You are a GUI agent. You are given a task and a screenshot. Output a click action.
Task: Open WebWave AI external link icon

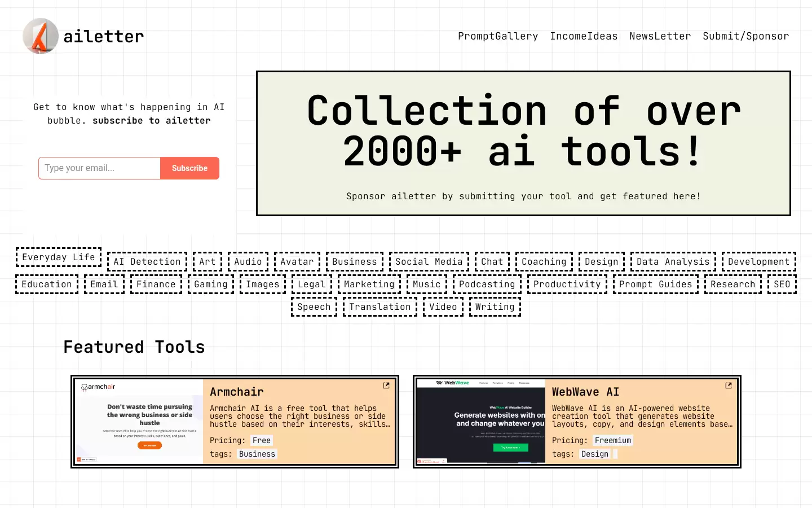tap(729, 386)
